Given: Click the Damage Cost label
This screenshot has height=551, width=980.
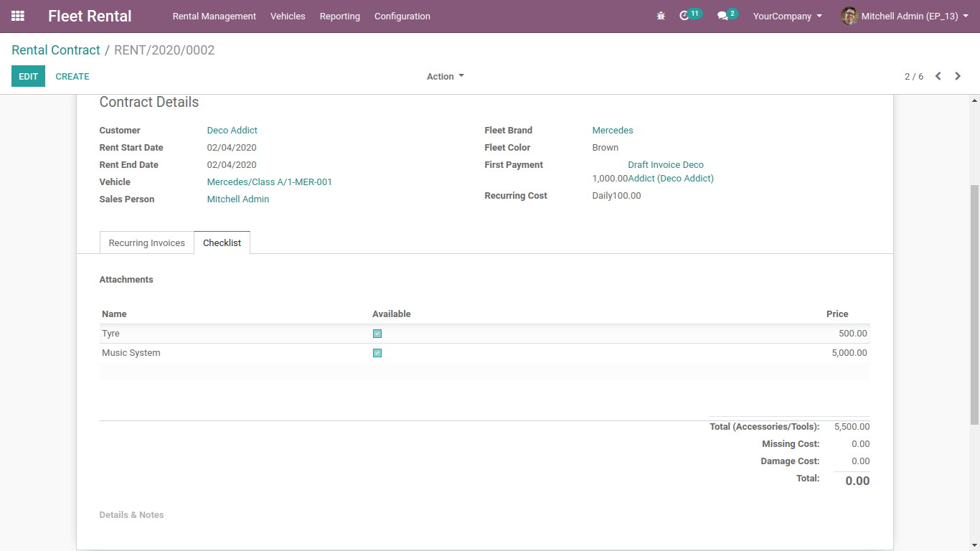Looking at the screenshot, I should point(790,461).
